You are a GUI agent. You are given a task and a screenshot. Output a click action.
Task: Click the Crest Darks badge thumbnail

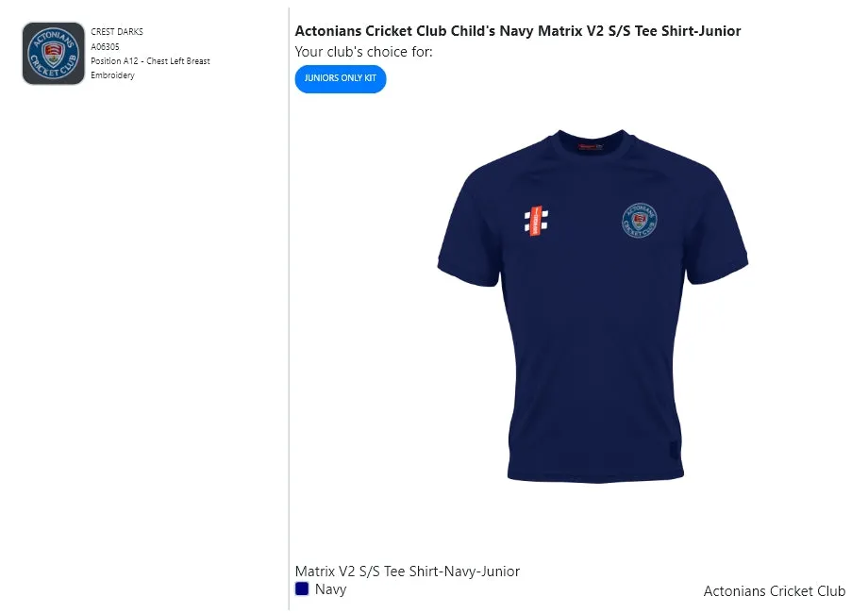pyautogui.click(x=54, y=54)
